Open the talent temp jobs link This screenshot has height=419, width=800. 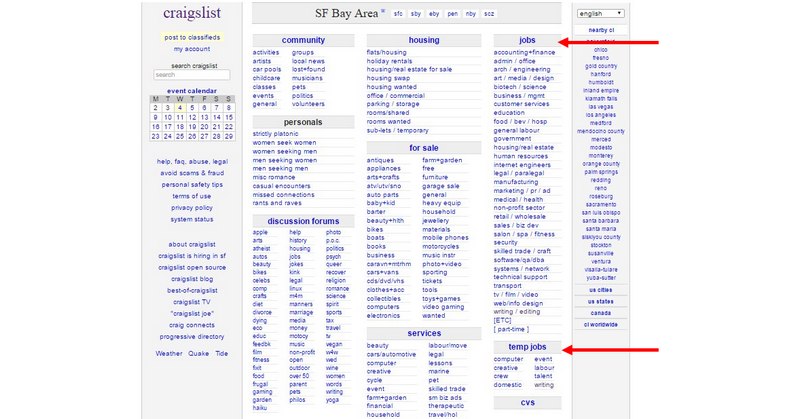[x=543, y=376]
